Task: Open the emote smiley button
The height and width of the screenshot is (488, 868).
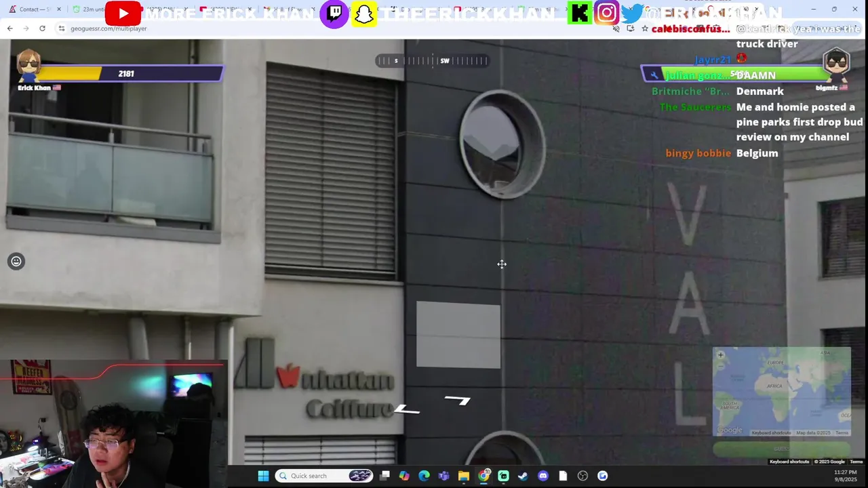Action: (16, 261)
